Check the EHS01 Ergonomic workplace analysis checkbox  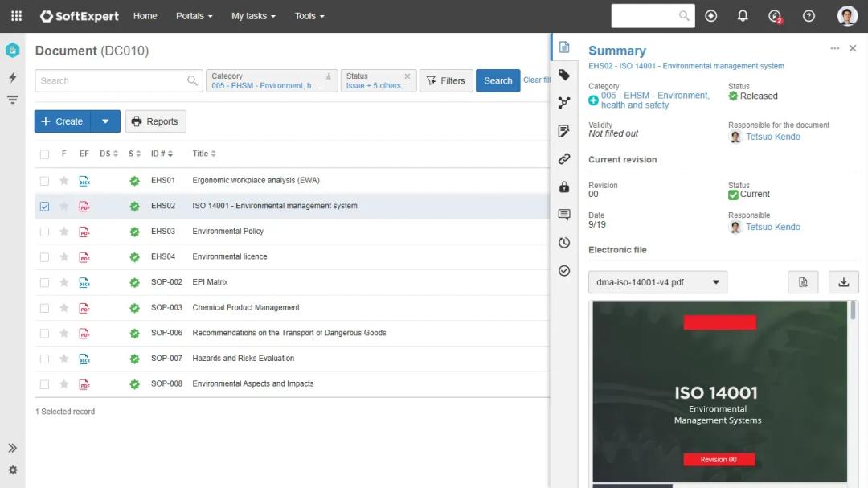[44, 181]
